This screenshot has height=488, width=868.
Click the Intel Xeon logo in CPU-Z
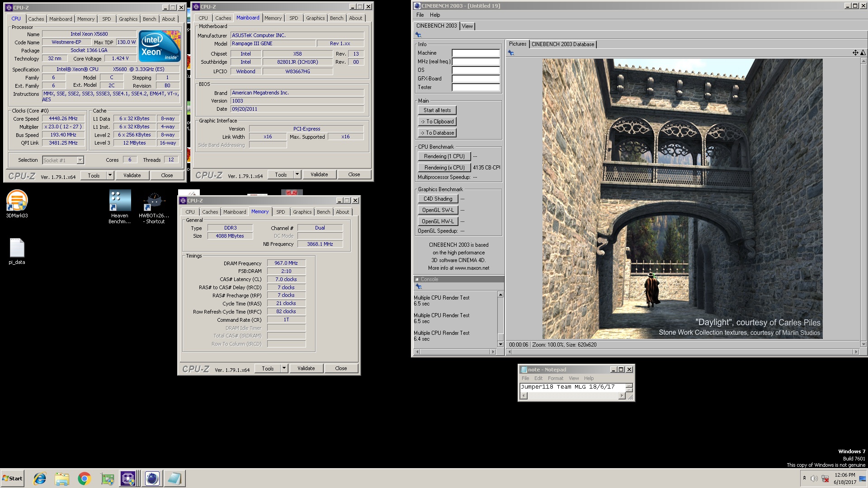click(x=160, y=46)
